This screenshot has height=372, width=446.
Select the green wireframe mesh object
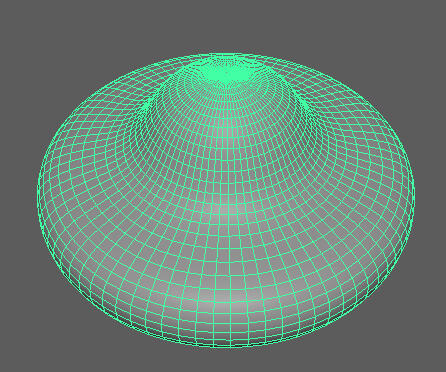tap(226, 200)
